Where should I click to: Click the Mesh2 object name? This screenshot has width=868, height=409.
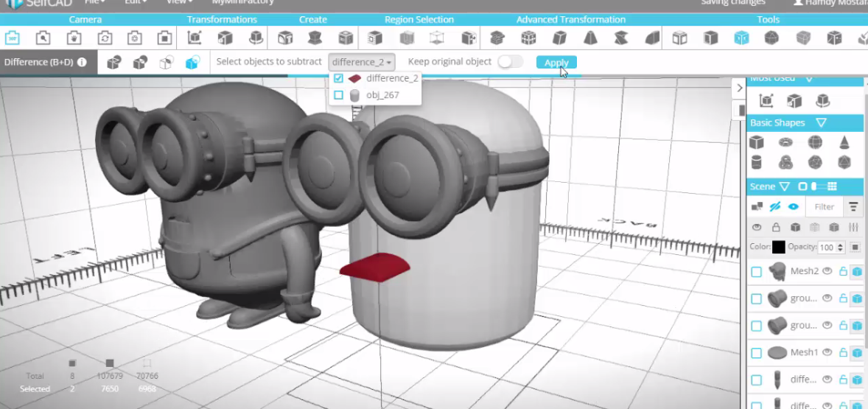click(805, 271)
